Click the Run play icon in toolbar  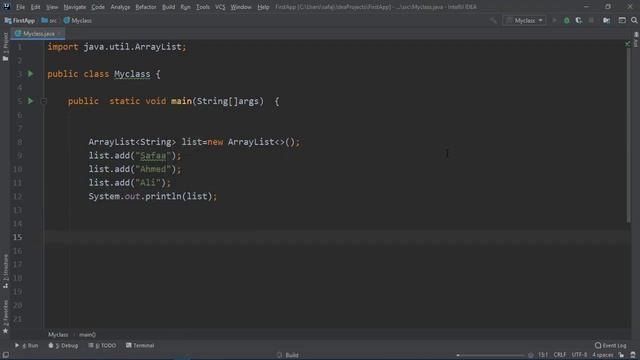[x=554, y=20]
